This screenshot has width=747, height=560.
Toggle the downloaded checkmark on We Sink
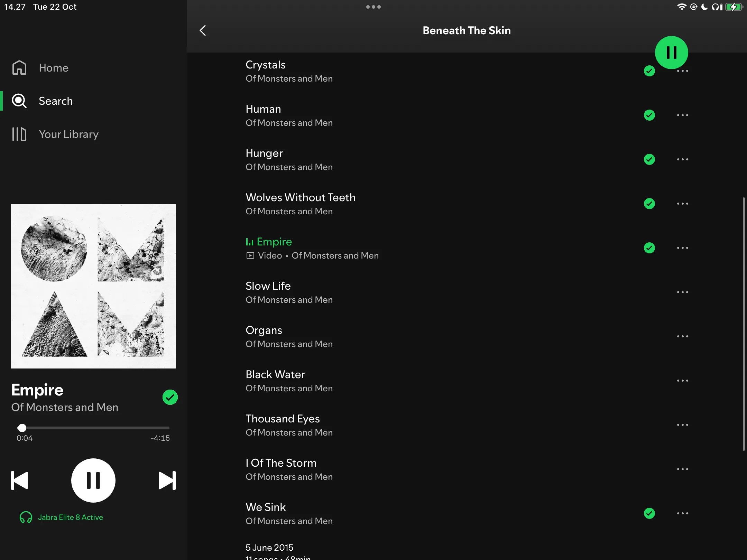coord(649,513)
